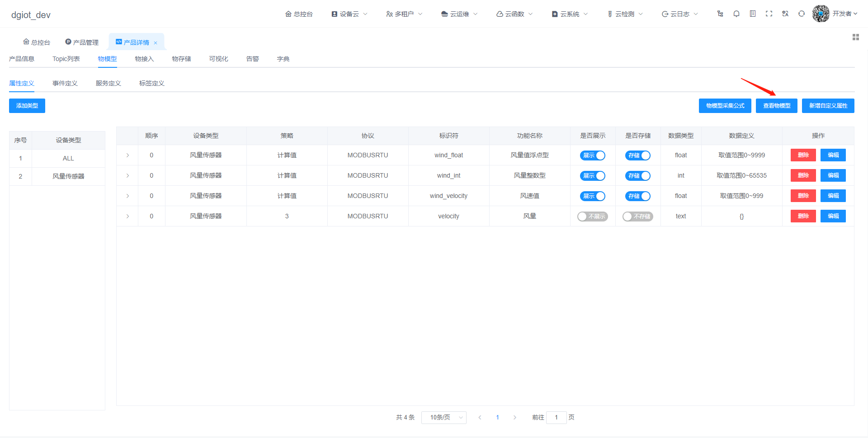This screenshot has height=438, width=868.
Task: Expand the wind_int row
Action: click(127, 175)
